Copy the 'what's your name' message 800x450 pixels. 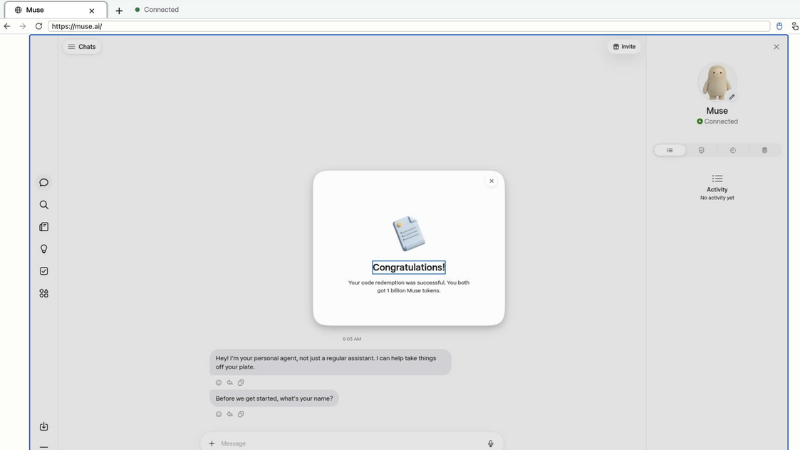click(241, 414)
